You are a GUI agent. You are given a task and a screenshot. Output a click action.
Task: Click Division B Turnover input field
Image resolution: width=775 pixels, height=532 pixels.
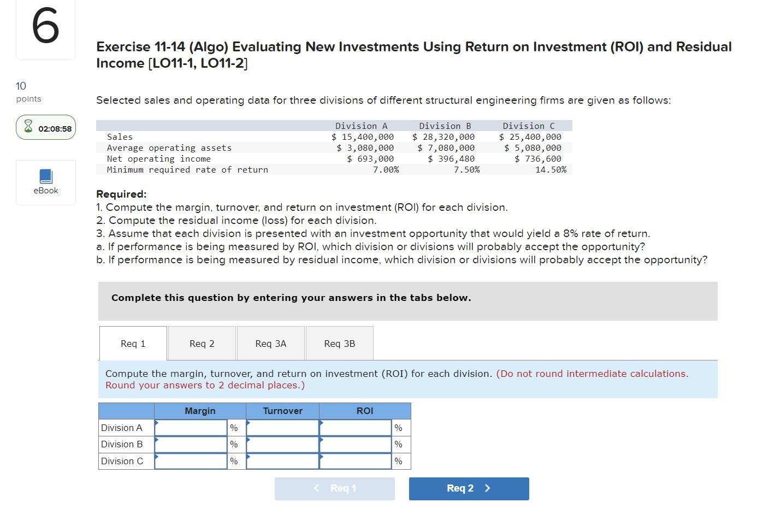282,444
